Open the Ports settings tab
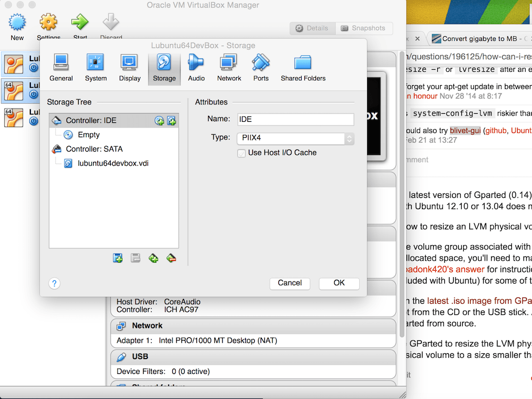The width and height of the screenshot is (532, 399). pyautogui.click(x=261, y=68)
